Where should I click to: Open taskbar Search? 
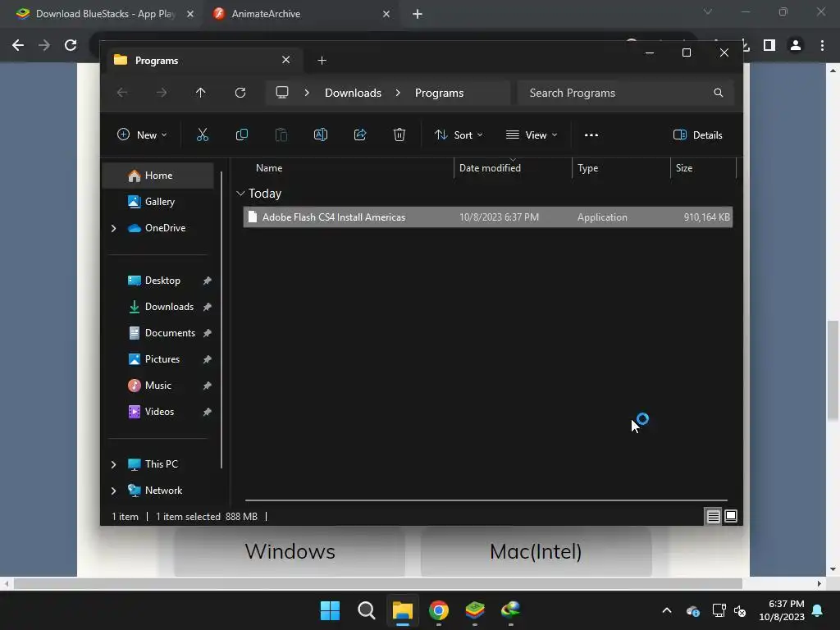pos(367,610)
